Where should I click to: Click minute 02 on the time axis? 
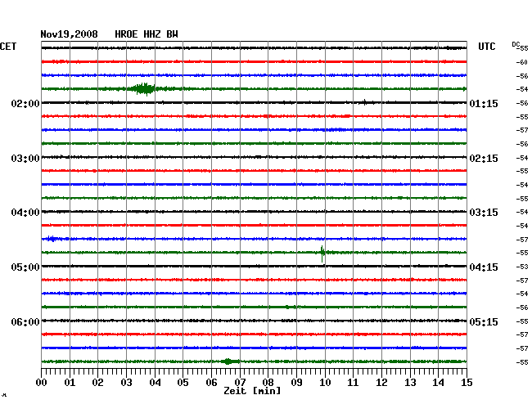(97, 382)
